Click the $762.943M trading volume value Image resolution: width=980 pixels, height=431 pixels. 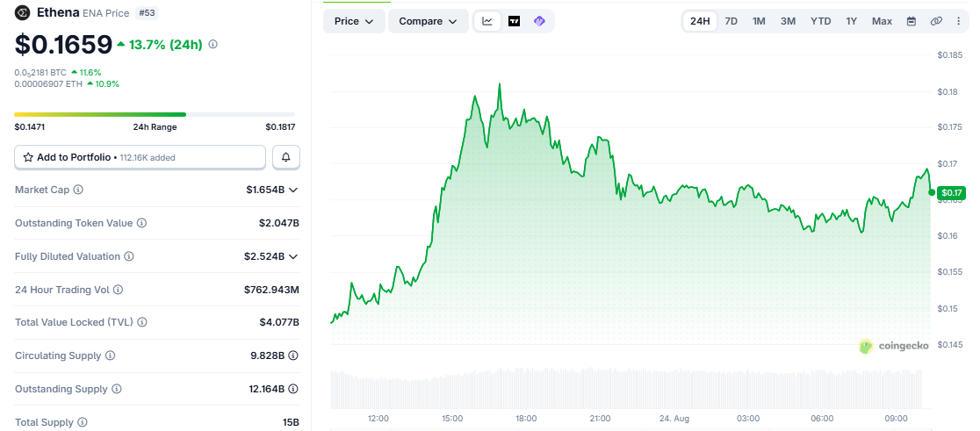click(271, 290)
